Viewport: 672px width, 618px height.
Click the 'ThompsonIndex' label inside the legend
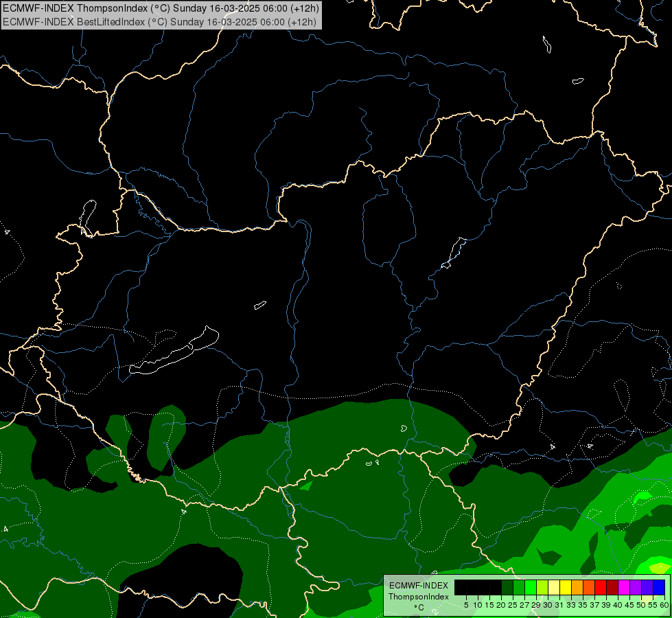[x=419, y=597]
